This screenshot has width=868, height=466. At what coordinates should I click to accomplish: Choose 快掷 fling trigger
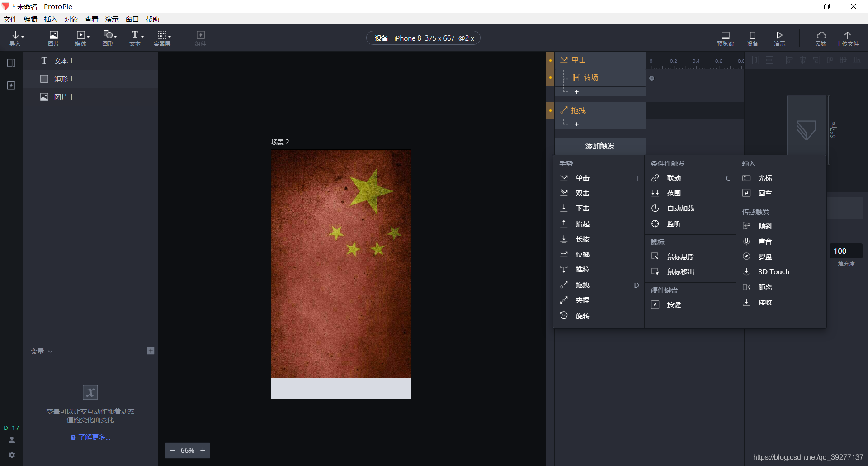click(599, 254)
